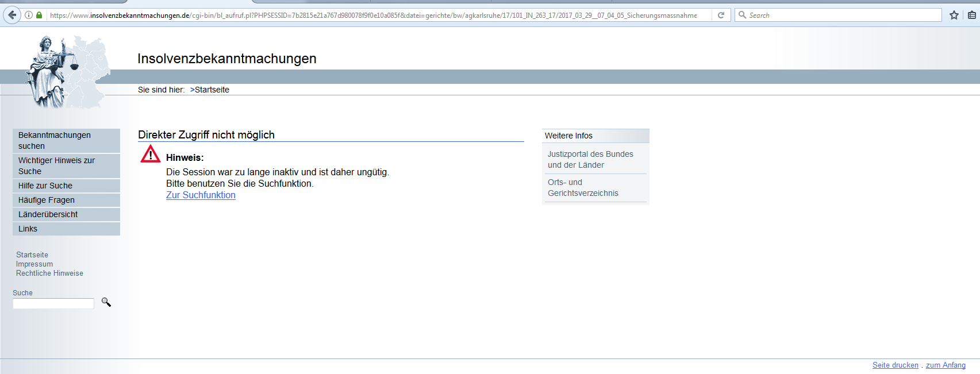Click into the Suche text field

tap(53, 303)
